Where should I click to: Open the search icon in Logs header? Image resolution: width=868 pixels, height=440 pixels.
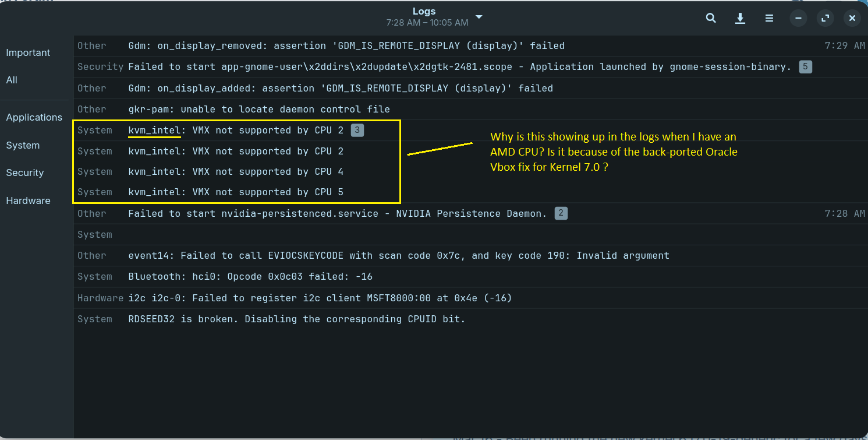tap(711, 18)
